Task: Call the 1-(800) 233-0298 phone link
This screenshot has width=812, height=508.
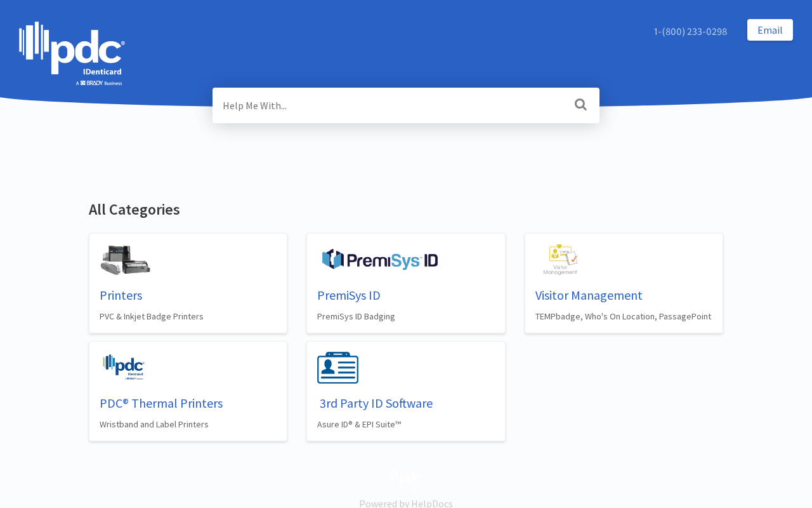Action: click(690, 31)
